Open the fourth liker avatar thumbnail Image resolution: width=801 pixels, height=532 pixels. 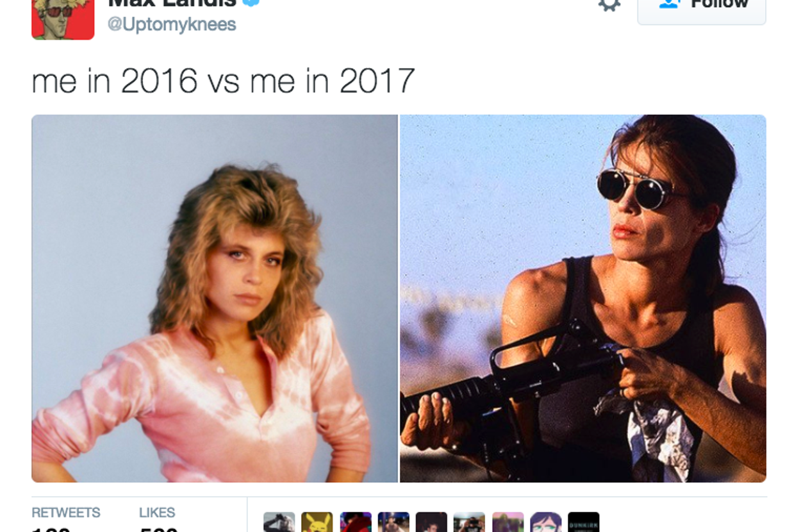(x=393, y=522)
